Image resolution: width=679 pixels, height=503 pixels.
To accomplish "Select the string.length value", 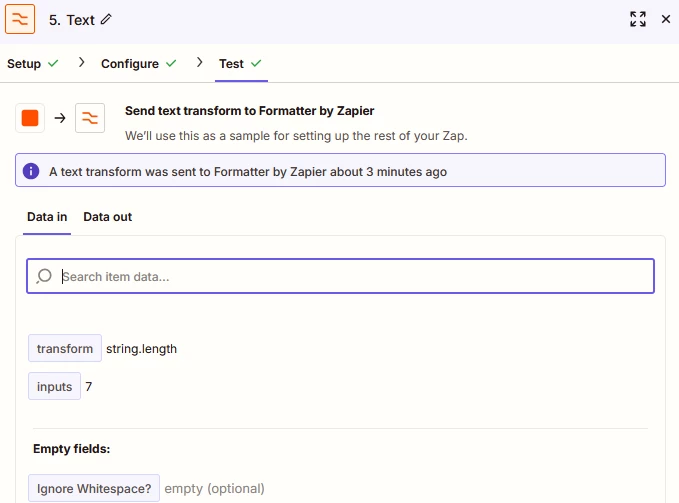I will [142, 348].
